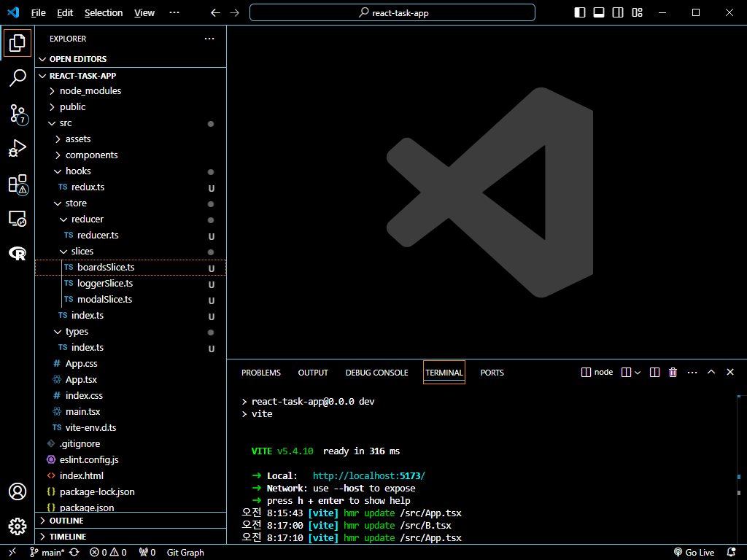Synchronize changes in status bar
The height and width of the screenshot is (560, 747).
[74, 553]
